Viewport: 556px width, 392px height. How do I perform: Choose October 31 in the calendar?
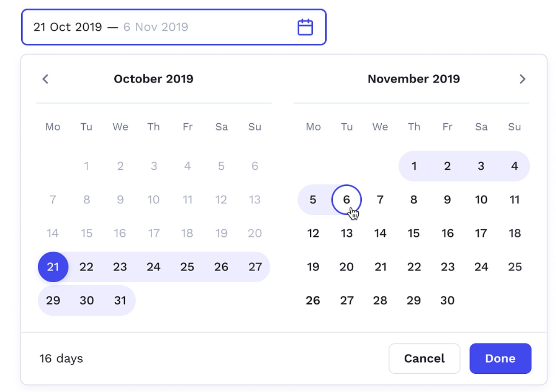(120, 301)
